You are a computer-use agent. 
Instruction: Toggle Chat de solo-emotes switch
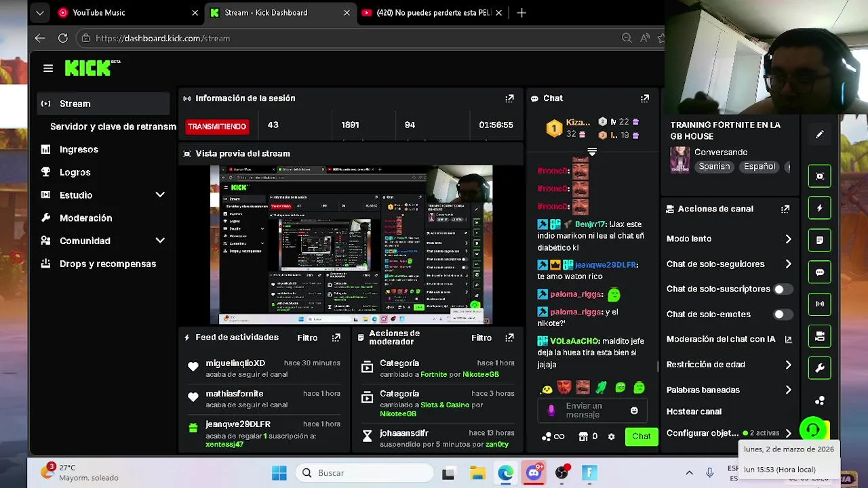tap(783, 314)
